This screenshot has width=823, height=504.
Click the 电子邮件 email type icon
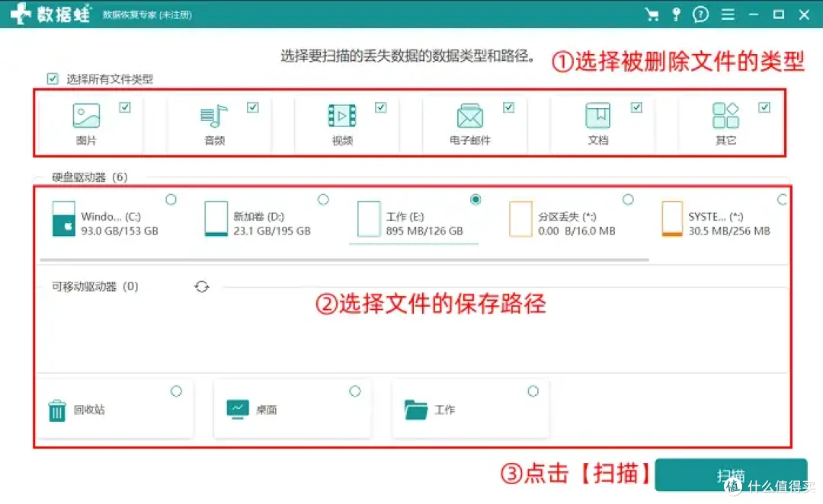(x=470, y=116)
